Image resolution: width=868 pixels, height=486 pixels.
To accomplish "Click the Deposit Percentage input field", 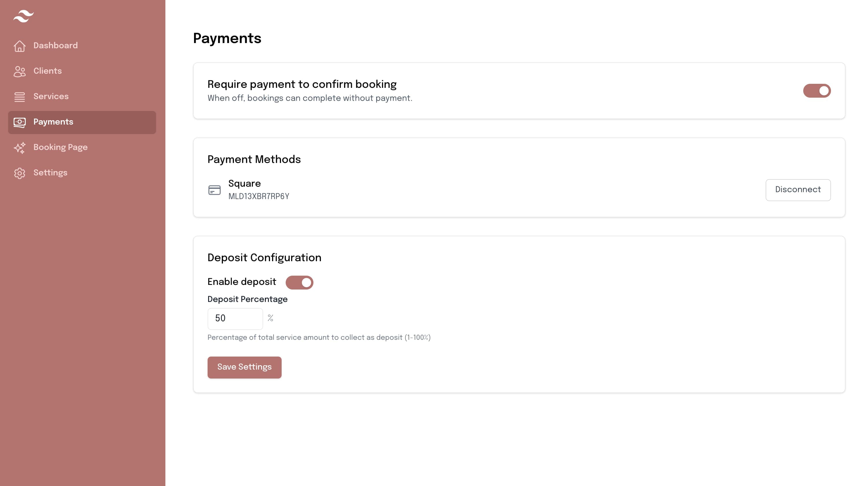I will (235, 319).
